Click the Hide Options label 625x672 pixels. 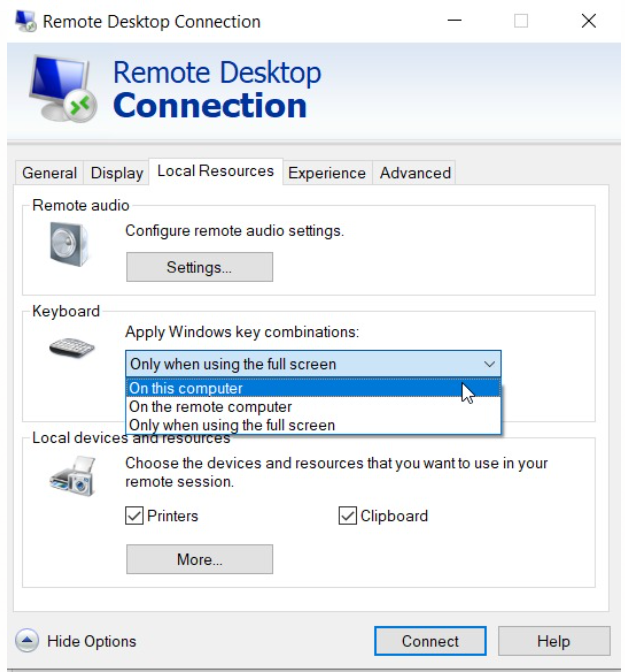point(92,641)
